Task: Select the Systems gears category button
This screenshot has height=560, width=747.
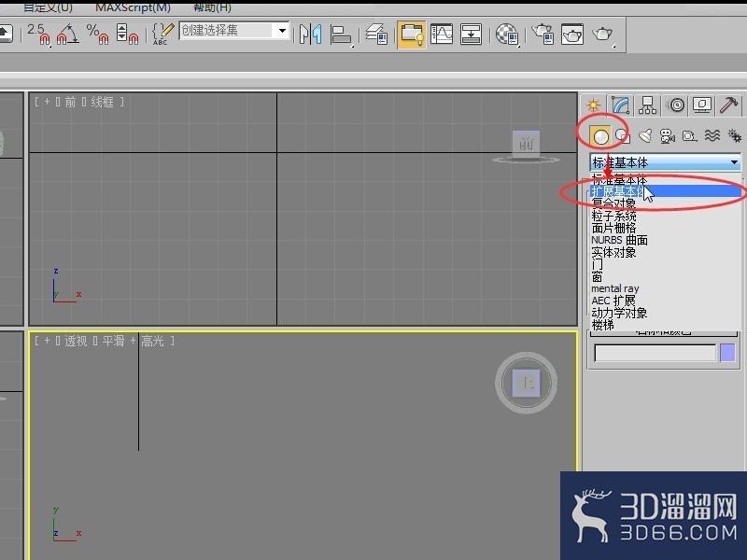Action: [x=735, y=135]
